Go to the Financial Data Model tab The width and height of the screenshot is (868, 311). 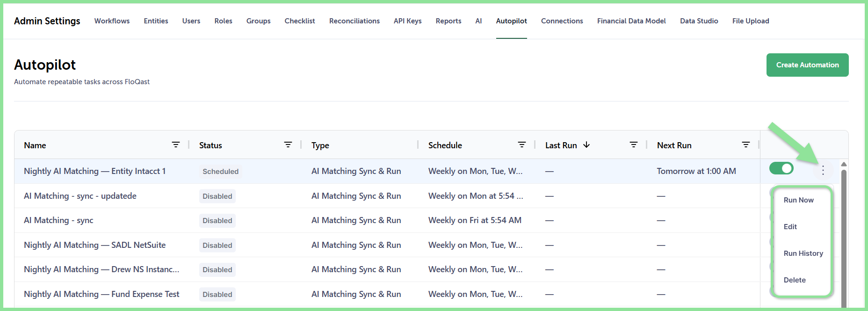pyautogui.click(x=631, y=21)
